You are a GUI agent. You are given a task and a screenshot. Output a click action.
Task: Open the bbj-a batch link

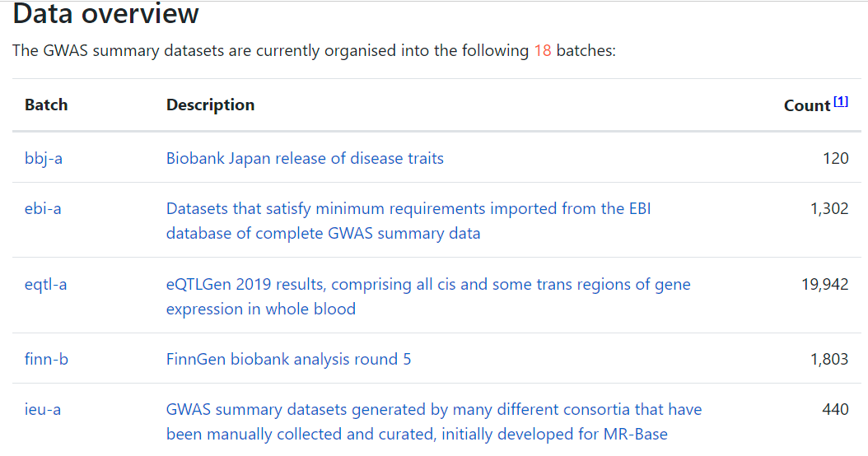pyautogui.click(x=44, y=158)
